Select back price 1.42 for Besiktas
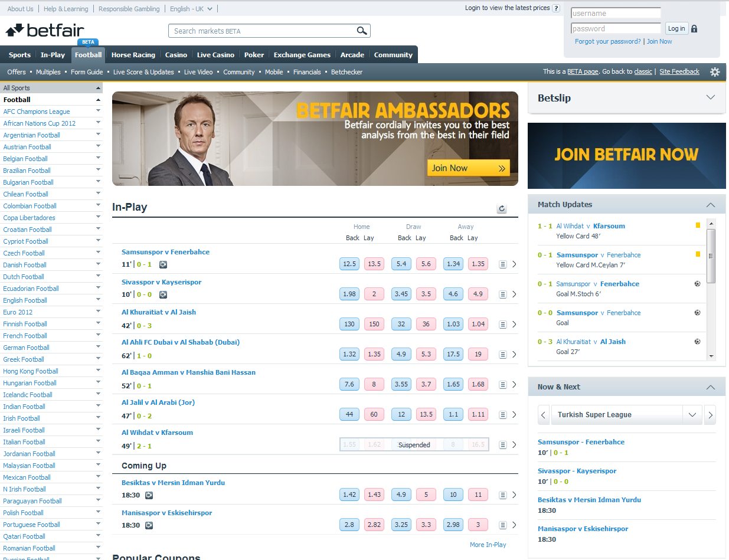The image size is (729, 560). point(349,494)
